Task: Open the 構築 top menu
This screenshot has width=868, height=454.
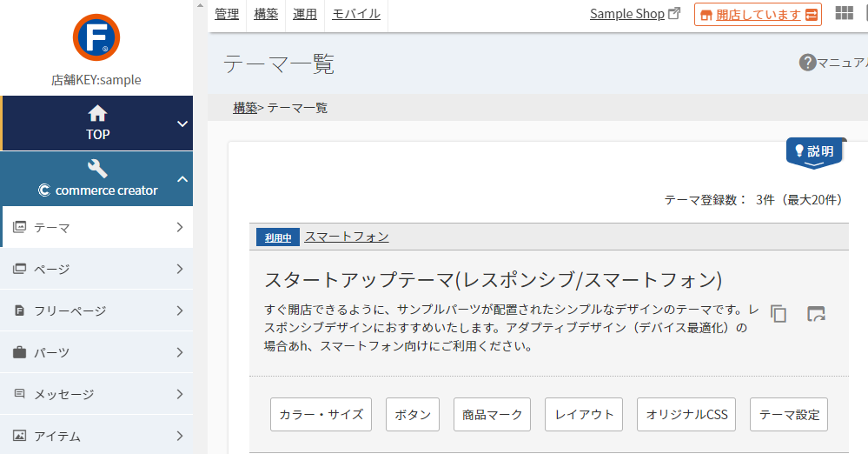Action: point(266,14)
